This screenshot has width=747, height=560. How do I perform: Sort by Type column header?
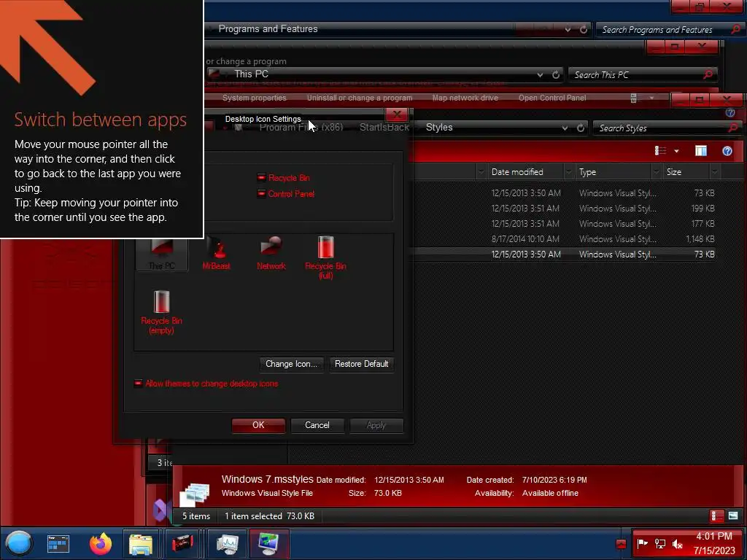pos(613,172)
